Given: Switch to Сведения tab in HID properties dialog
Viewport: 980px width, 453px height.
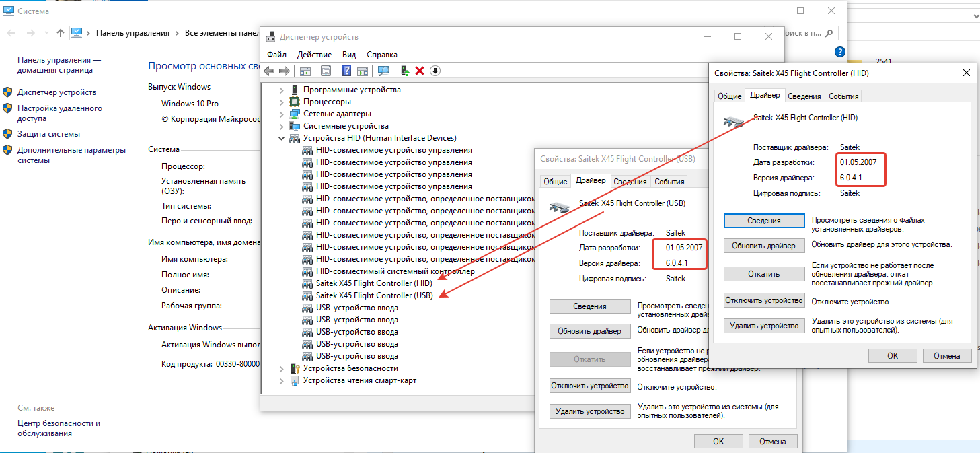Looking at the screenshot, I should click(804, 96).
